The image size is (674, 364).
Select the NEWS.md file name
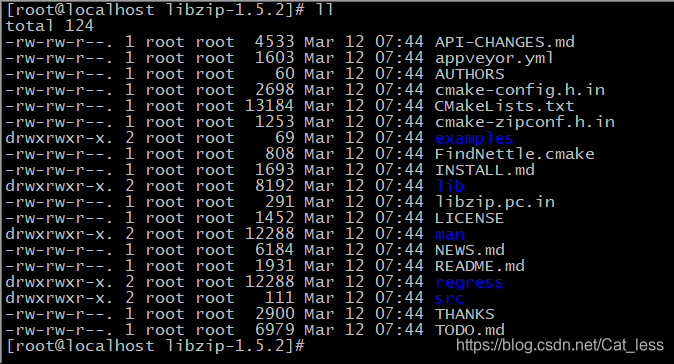[470, 250]
